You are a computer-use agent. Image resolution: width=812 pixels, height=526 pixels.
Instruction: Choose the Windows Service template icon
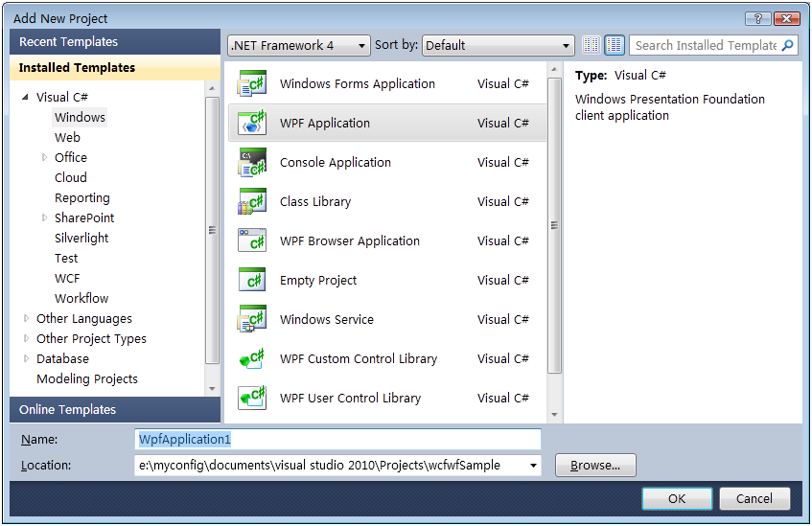pos(252,319)
